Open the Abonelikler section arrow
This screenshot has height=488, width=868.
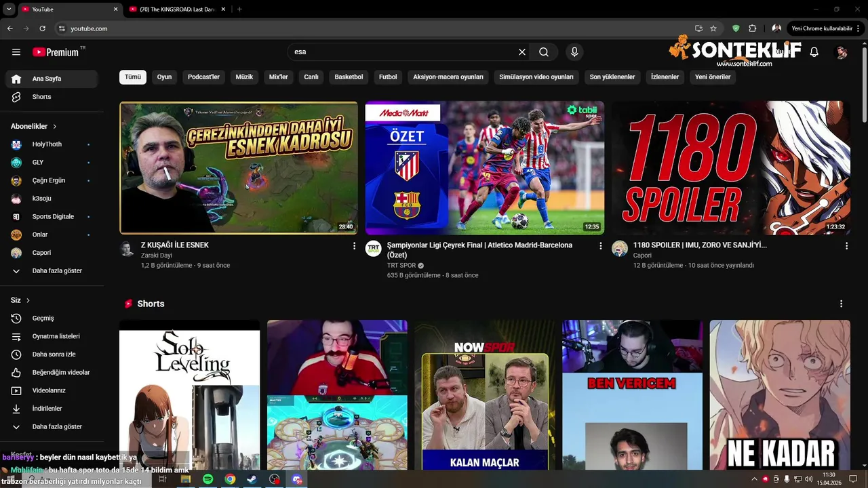(x=55, y=127)
